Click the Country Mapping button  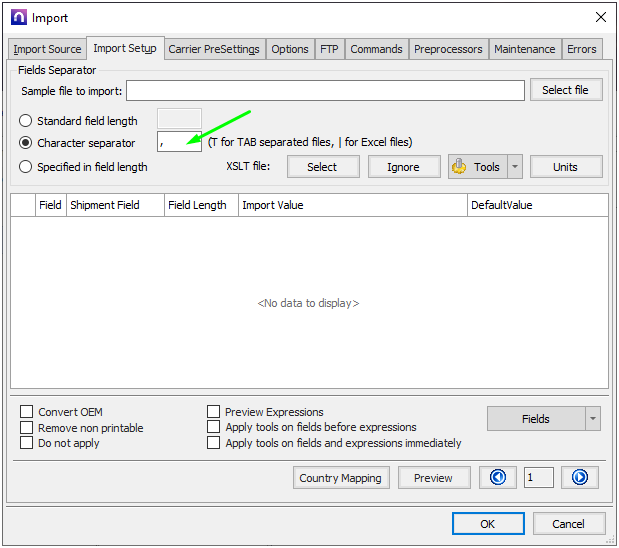(340, 478)
